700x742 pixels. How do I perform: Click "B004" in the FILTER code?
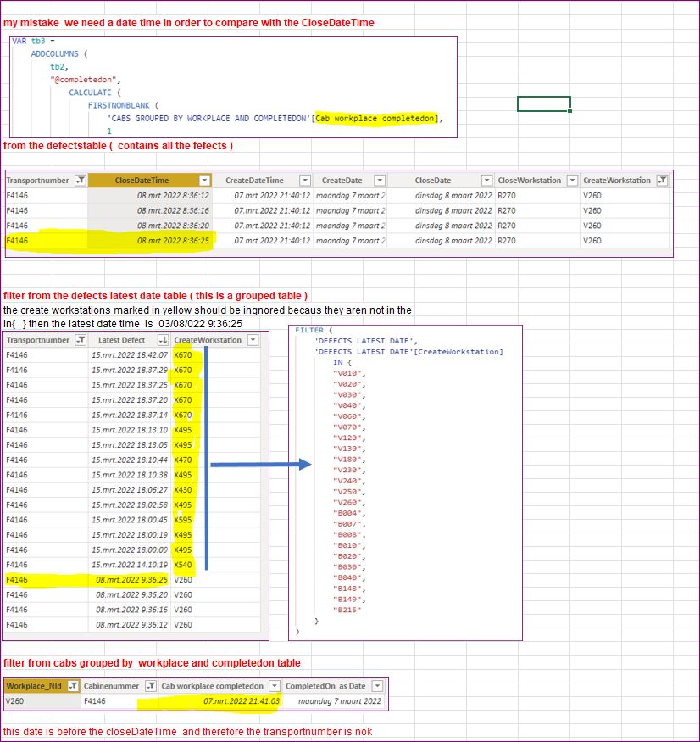pyautogui.click(x=349, y=513)
